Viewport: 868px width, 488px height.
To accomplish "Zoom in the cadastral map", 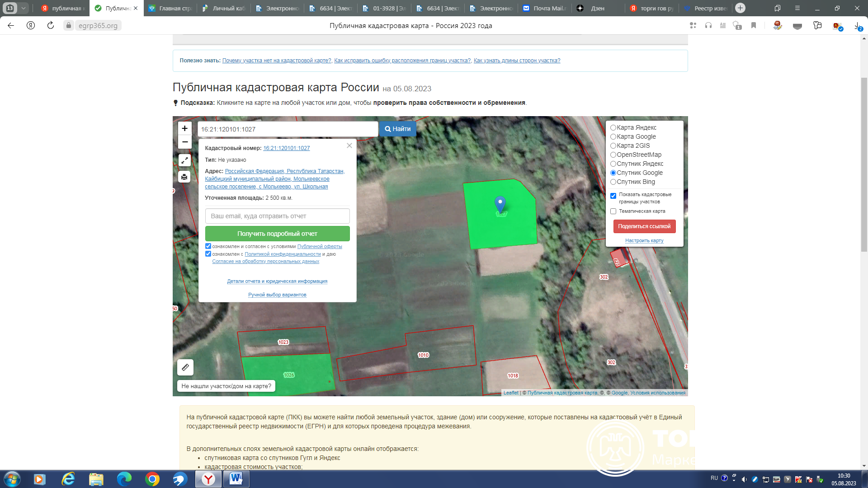I will pos(184,128).
